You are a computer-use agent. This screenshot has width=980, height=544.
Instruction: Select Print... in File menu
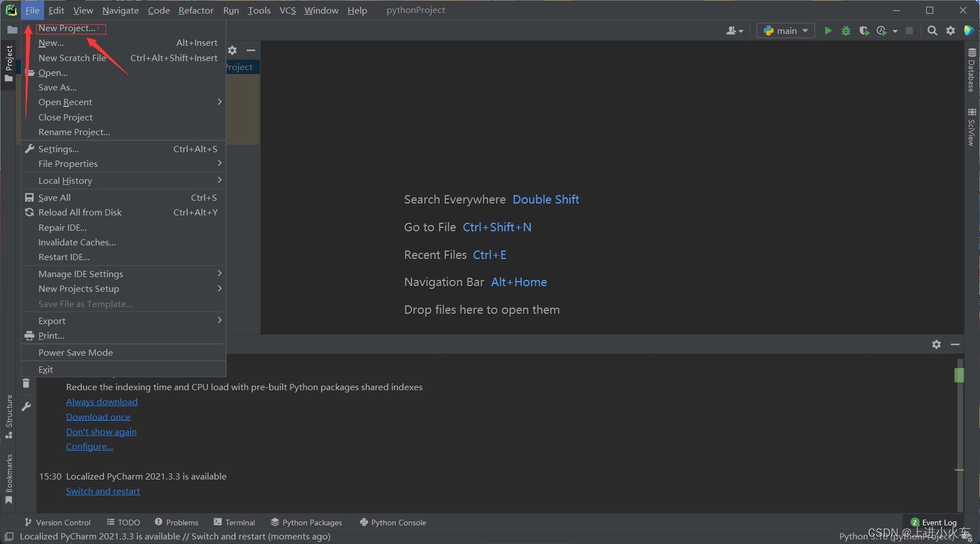pyautogui.click(x=123, y=335)
